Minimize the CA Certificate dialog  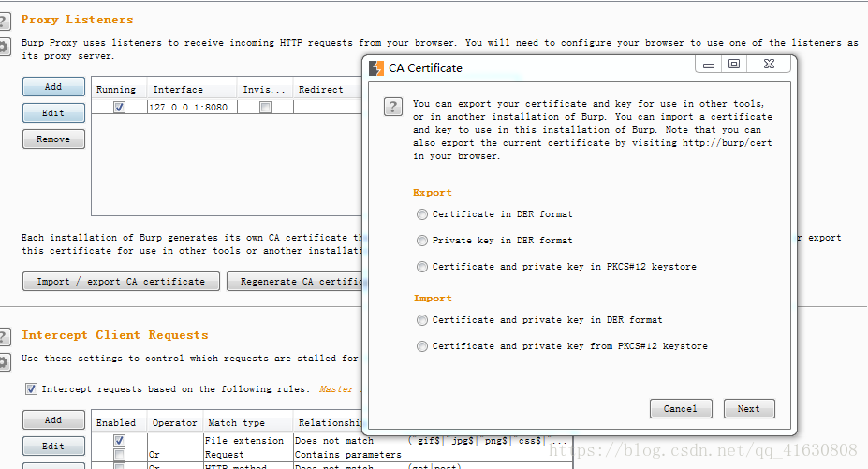coord(709,65)
